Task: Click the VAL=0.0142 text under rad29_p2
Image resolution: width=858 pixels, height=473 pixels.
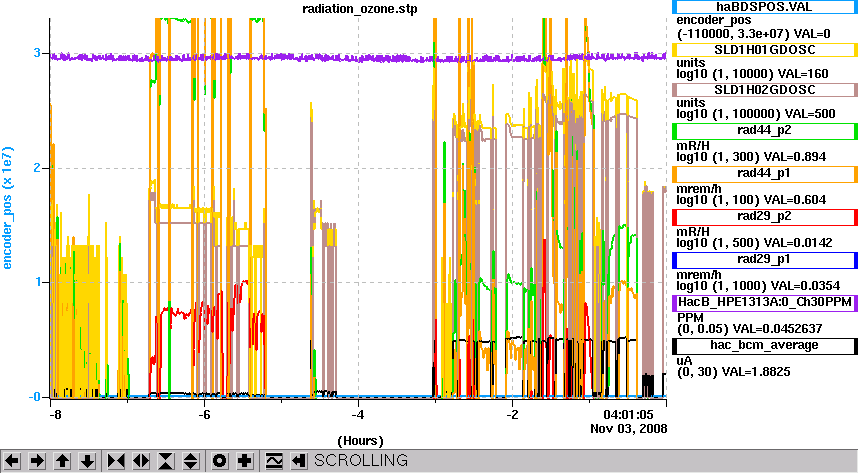Action: (755, 243)
